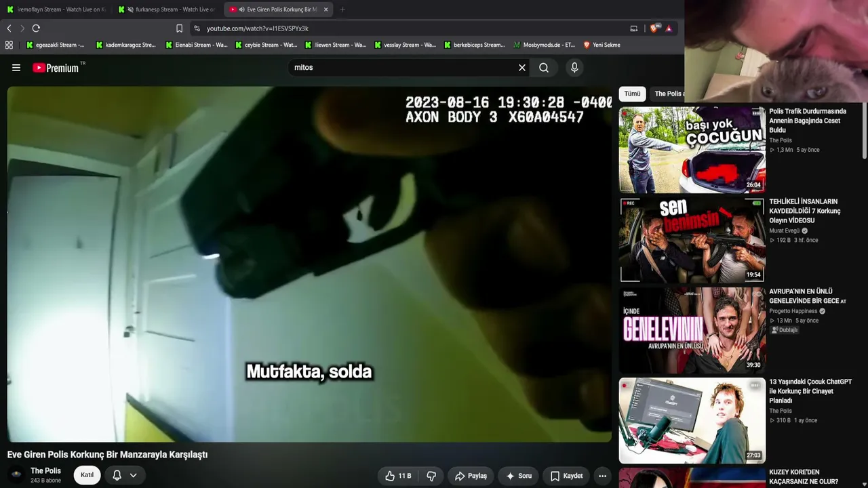Share the video with Paylaş
Image resolution: width=868 pixels, height=488 pixels.
click(471, 476)
